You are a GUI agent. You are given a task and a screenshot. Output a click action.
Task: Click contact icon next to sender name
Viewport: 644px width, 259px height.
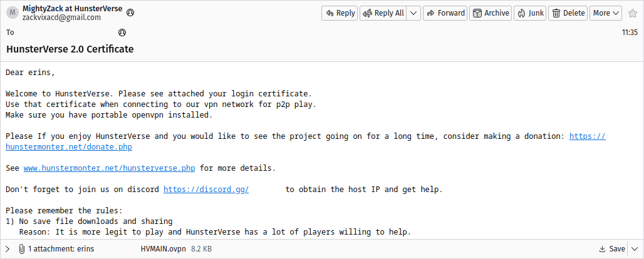click(130, 13)
